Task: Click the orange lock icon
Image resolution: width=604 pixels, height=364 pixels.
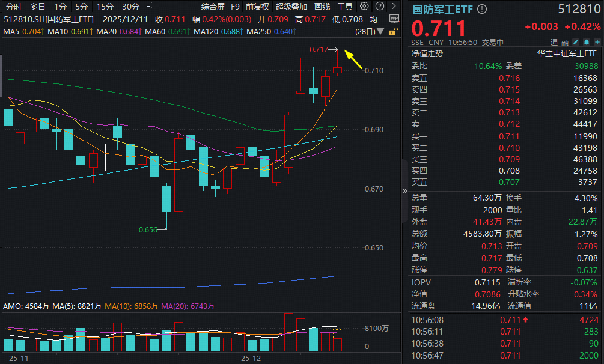Action: [392, 31]
